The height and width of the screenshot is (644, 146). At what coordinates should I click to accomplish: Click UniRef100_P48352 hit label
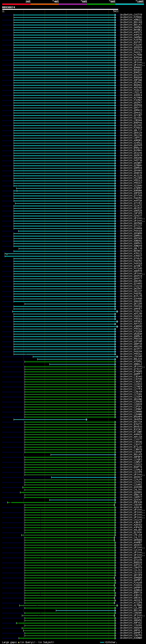point(131,261)
